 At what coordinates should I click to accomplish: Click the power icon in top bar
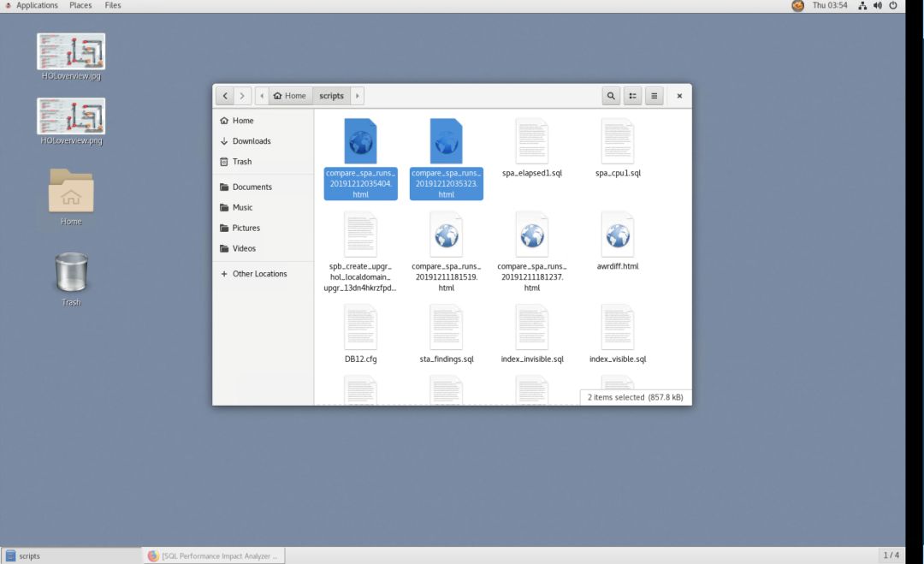tap(892, 5)
